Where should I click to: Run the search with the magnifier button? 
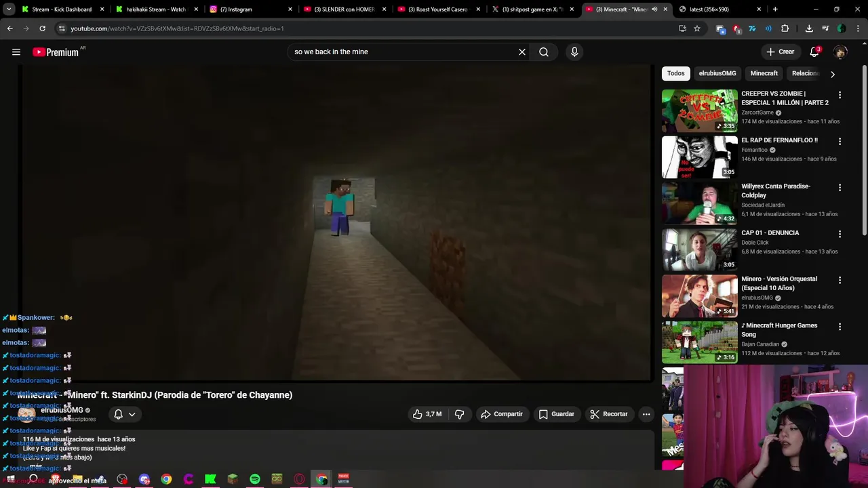pos(544,52)
